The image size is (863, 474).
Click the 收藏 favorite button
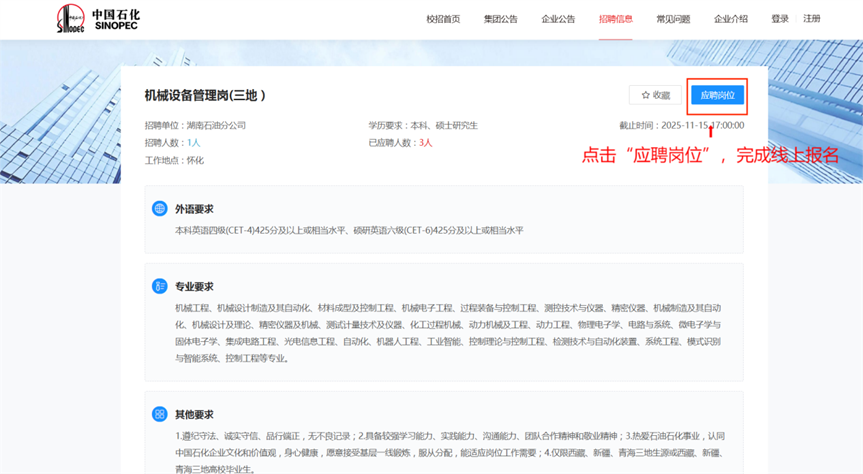pos(656,95)
